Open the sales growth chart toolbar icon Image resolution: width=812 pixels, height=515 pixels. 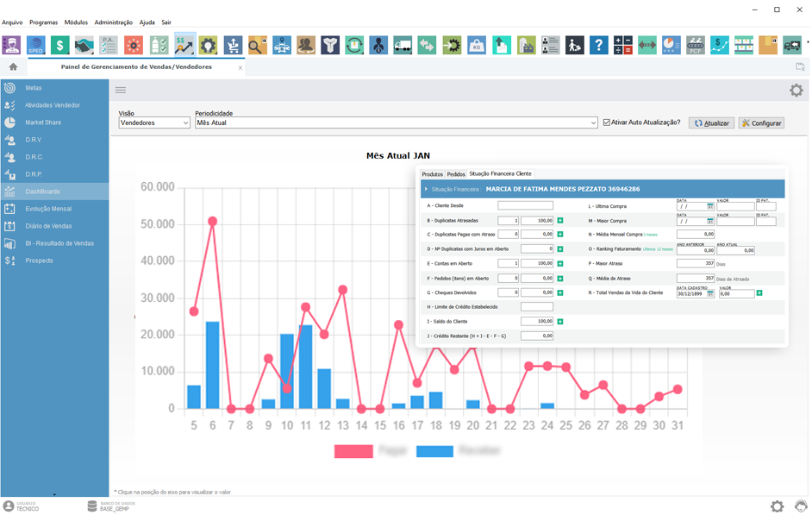pos(184,45)
